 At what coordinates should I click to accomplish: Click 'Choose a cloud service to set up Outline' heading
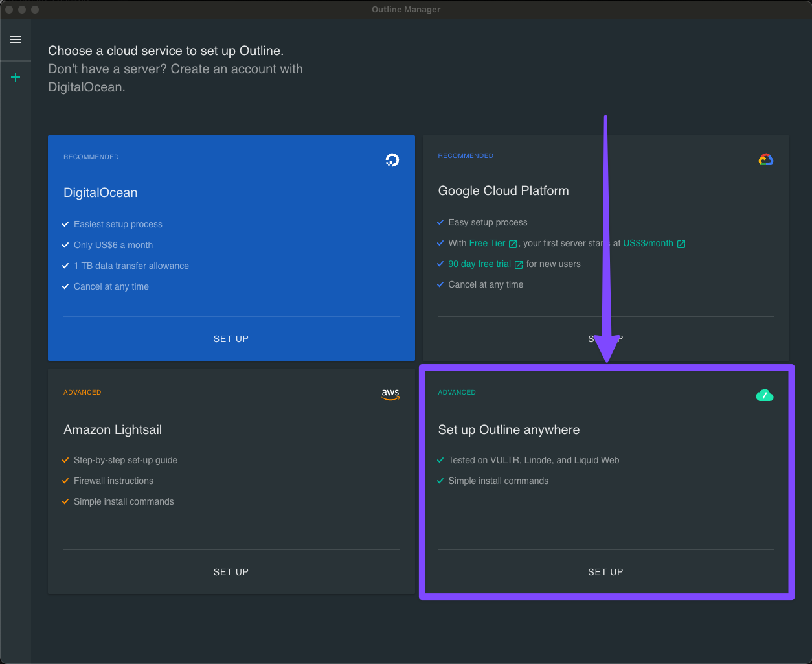[x=166, y=51]
